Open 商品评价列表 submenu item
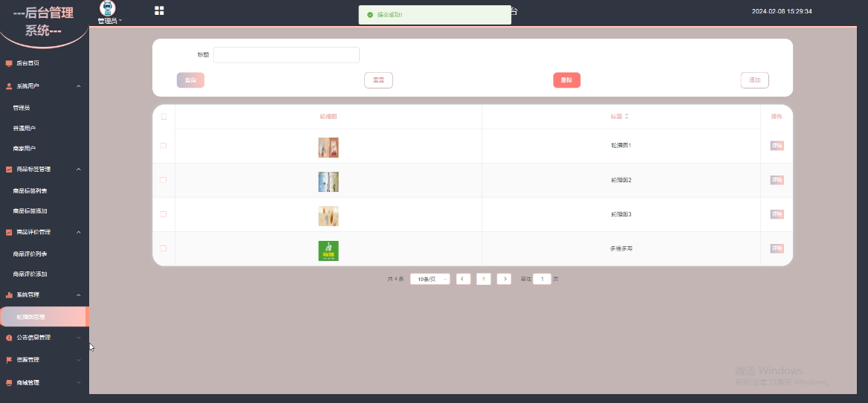The image size is (868, 403). click(30, 254)
